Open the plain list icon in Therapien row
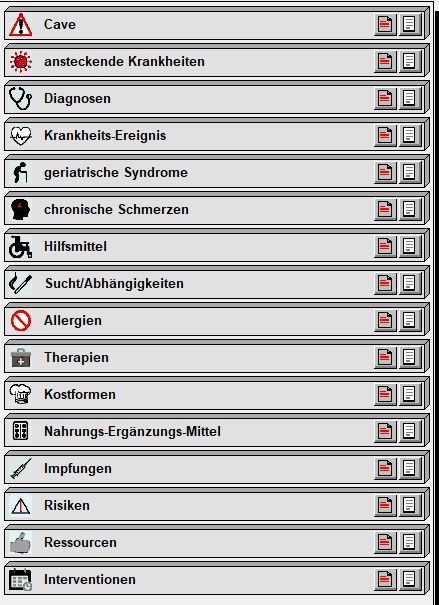Screen dimensions: 439x605 (x=409, y=358)
